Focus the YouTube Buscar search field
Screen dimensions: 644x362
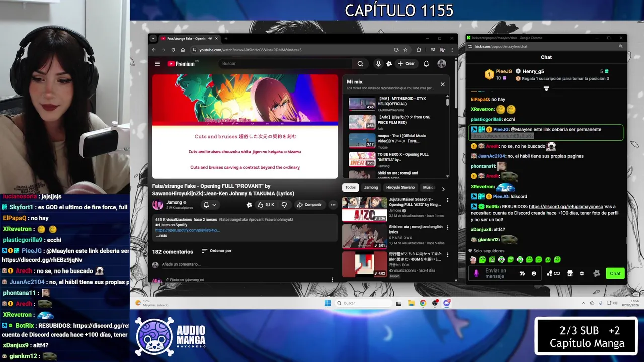click(x=286, y=64)
